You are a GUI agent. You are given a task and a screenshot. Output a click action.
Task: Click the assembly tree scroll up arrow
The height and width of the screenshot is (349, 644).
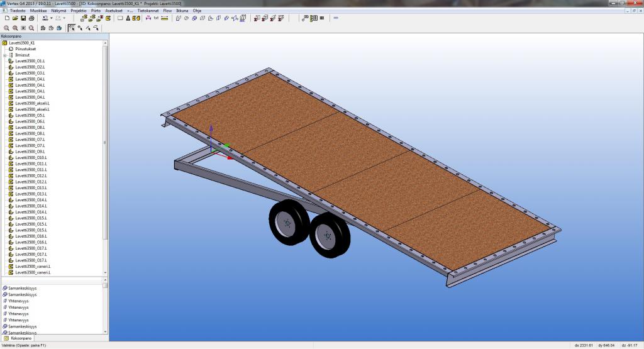105,43
